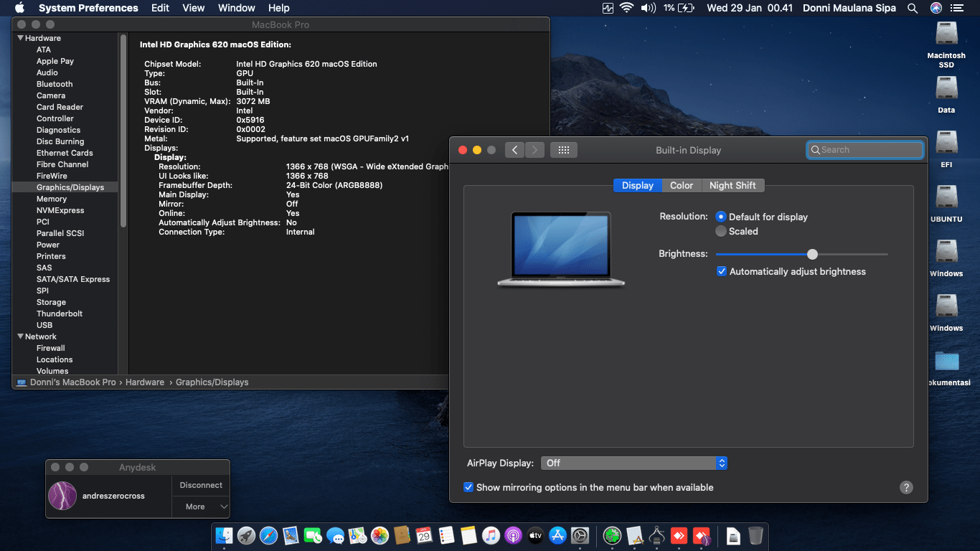Open Mail stamp icon in dock
Image resolution: width=980 pixels, height=551 pixels.
click(x=291, y=535)
